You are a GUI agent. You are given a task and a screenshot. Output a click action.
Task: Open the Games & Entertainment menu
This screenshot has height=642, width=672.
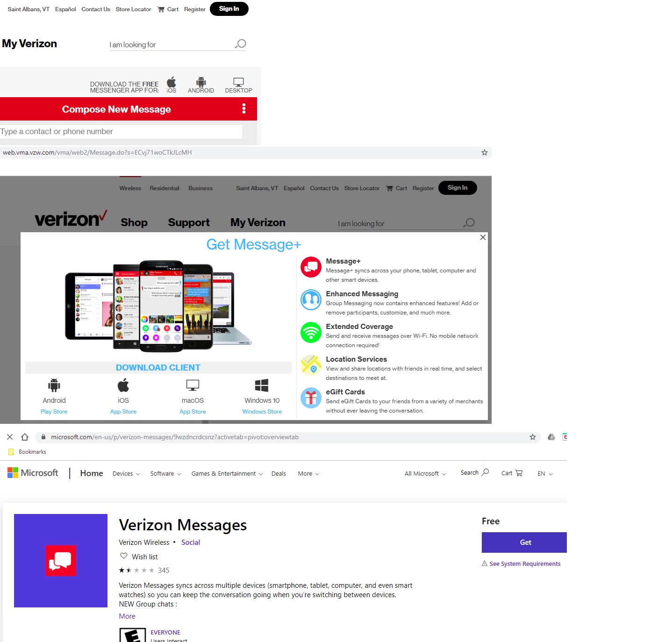[x=226, y=473]
